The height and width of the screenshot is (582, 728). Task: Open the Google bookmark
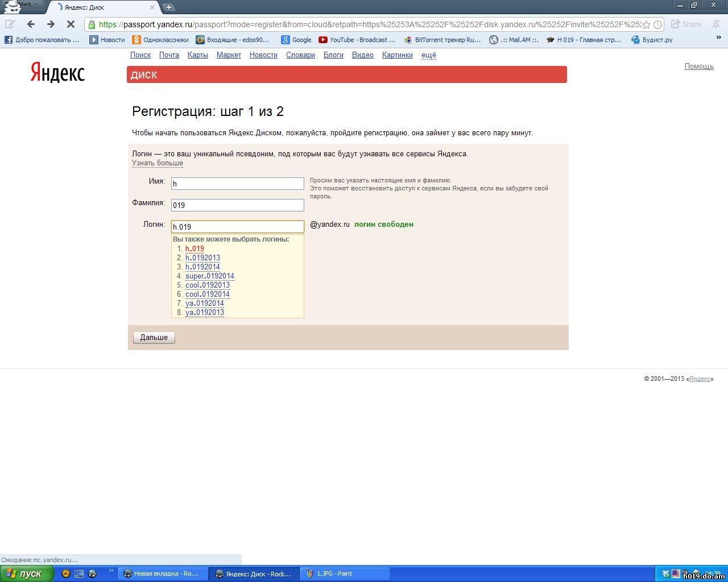tap(296, 40)
